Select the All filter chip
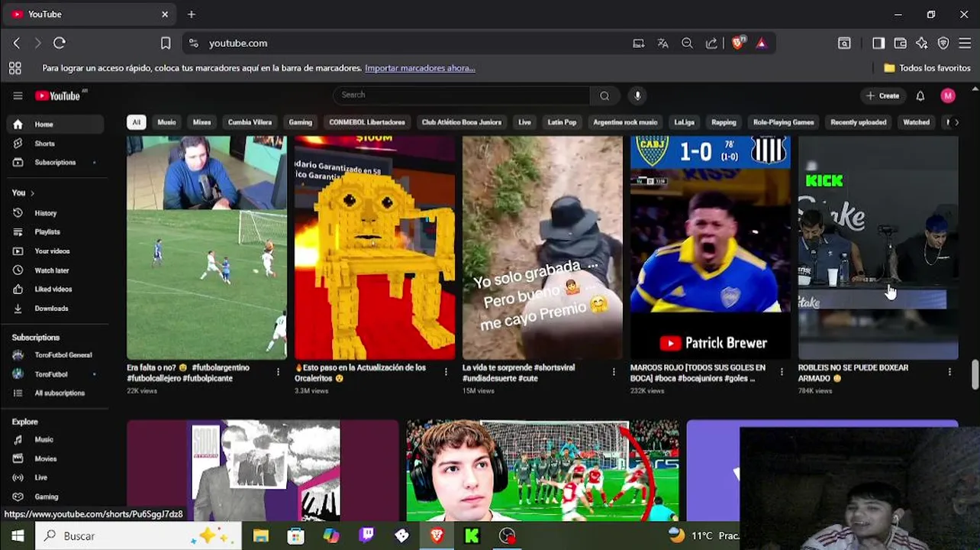The image size is (980, 550). [137, 122]
